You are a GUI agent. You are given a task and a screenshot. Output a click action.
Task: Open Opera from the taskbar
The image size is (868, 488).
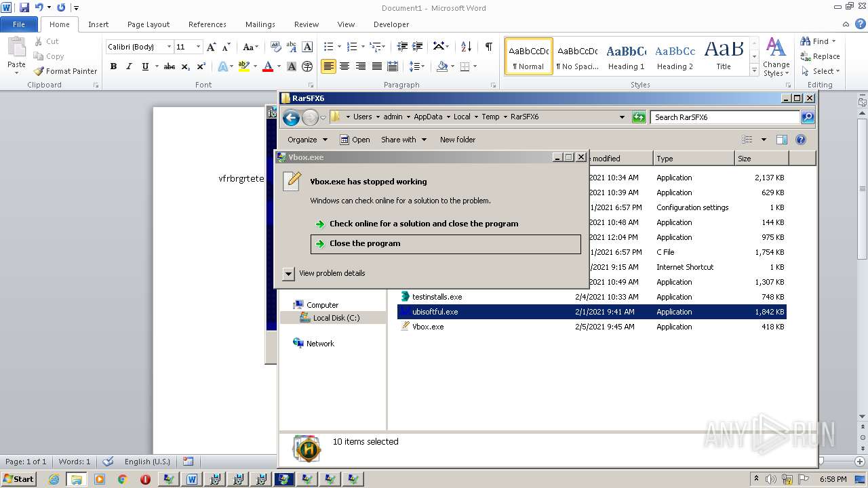pos(145,479)
